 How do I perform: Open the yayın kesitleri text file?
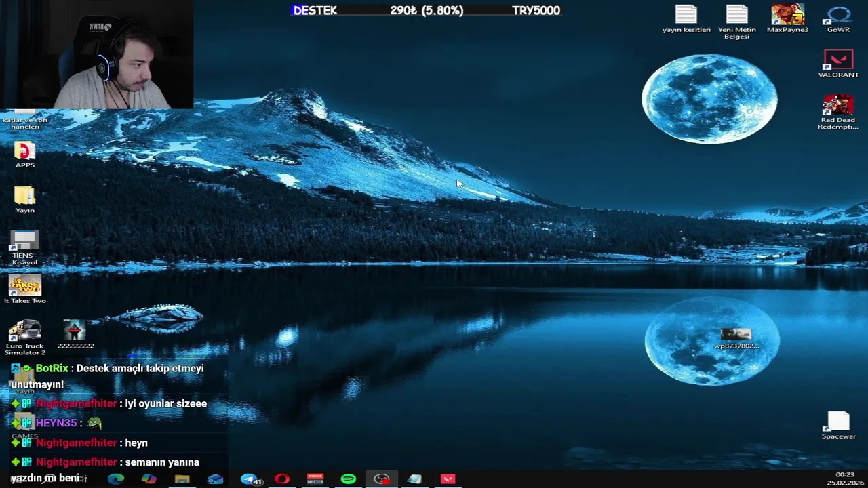686,19
